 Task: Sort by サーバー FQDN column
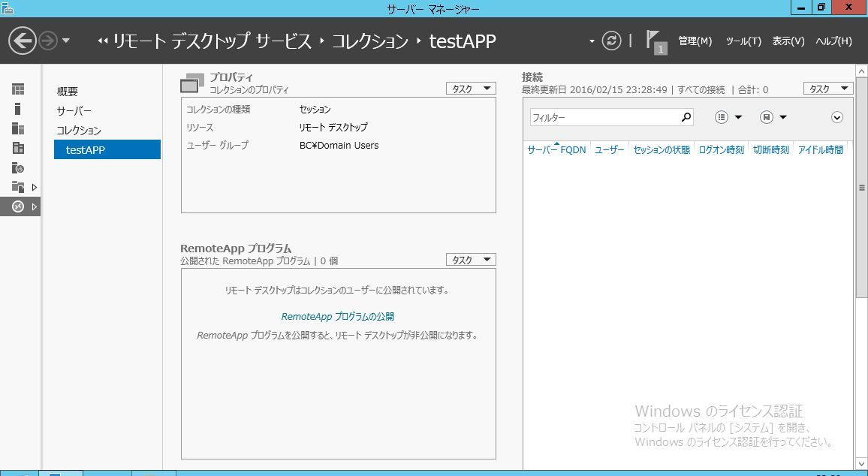(x=556, y=149)
